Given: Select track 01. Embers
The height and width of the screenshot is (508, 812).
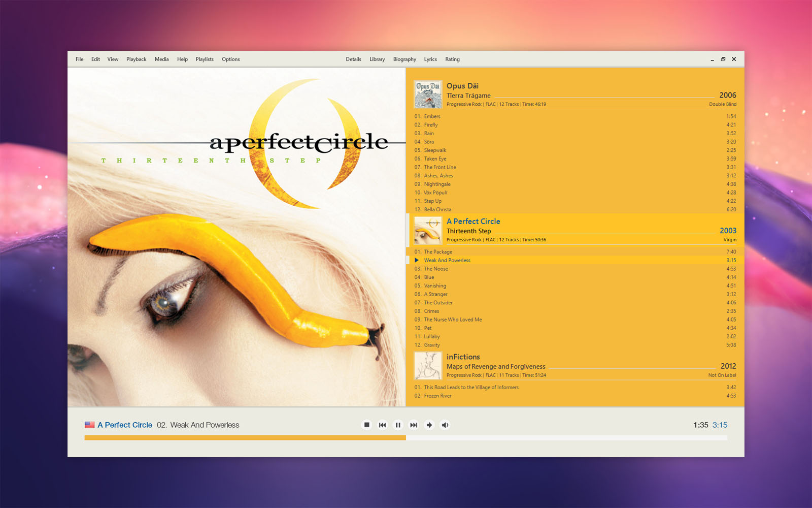Looking at the screenshot, I should point(575,116).
